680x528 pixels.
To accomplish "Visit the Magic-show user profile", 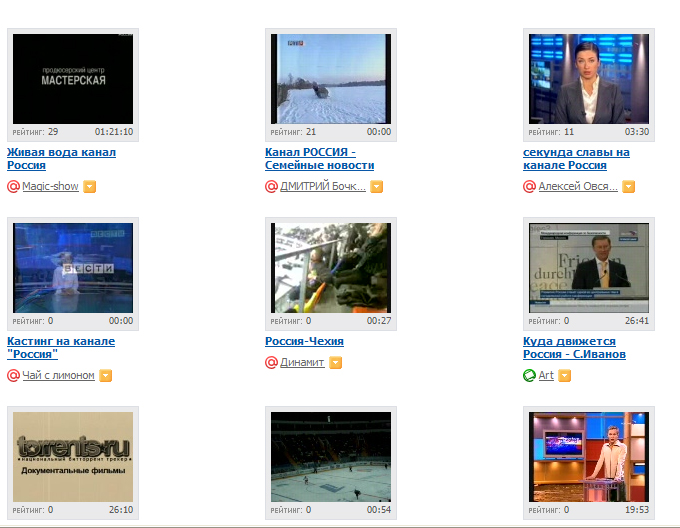I will pyautogui.click(x=50, y=186).
